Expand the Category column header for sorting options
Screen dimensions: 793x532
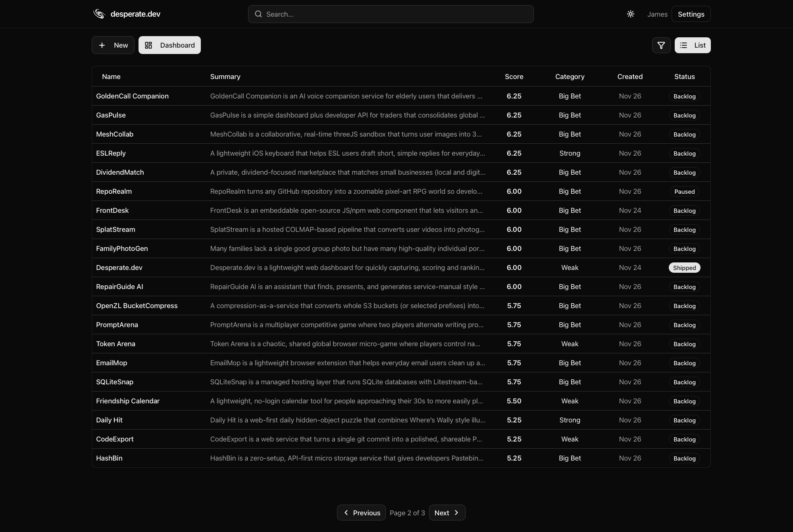tap(570, 76)
